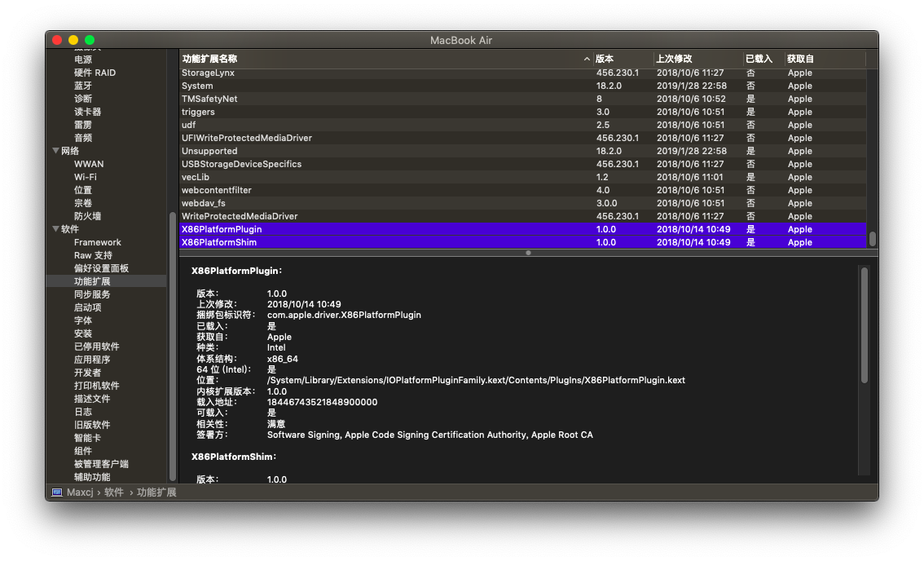Select 读卡器 in the sidebar
This screenshot has width=924, height=561.
(x=88, y=112)
